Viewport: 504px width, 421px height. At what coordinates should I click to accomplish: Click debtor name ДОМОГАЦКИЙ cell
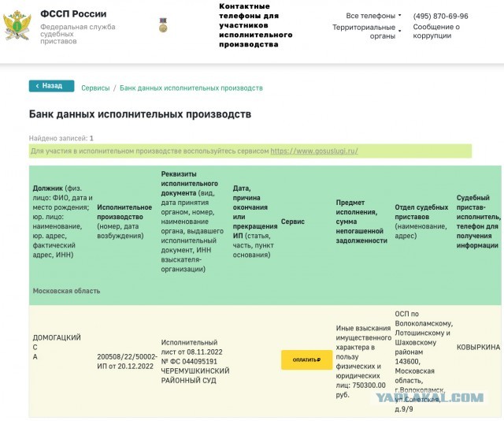coord(57,347)
